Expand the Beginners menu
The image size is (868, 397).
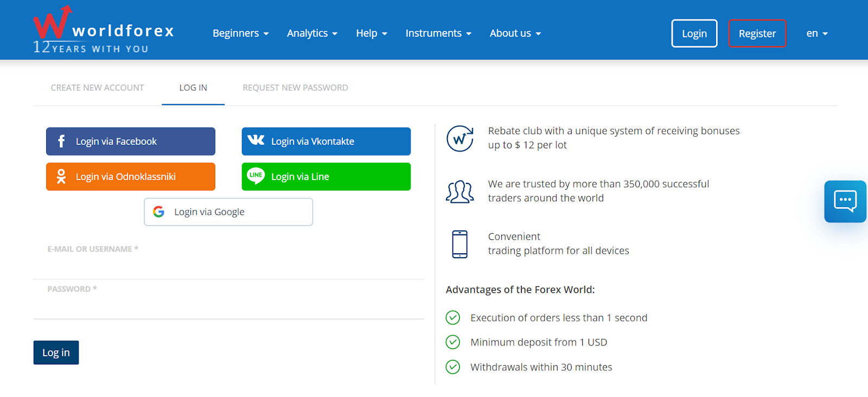(241, 33)
